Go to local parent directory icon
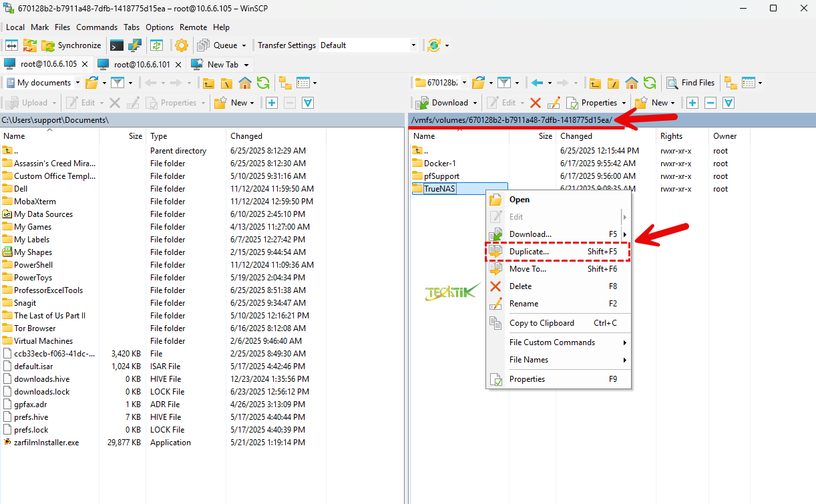Screen dimensions: 816x504 pyautogui.click(x=209, y=83)
